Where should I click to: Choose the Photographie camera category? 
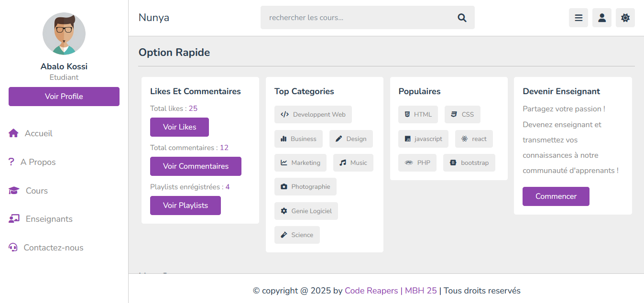click(x=305, y=187)
